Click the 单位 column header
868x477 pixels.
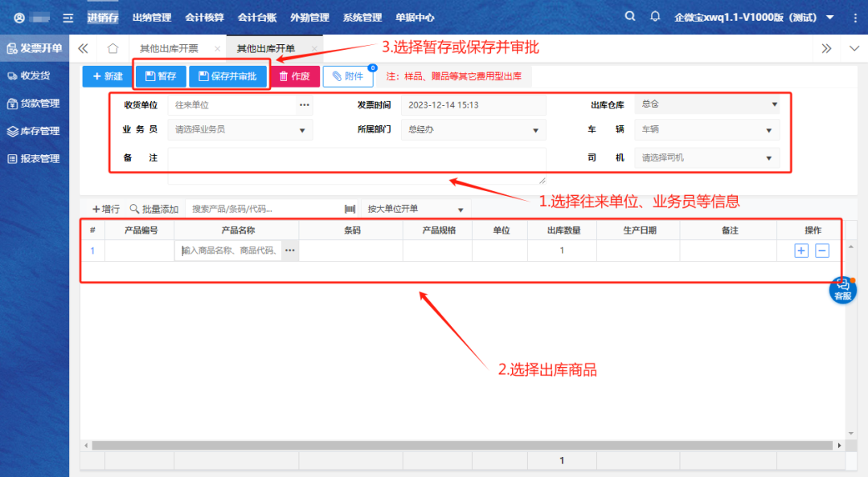click(501, 230)
